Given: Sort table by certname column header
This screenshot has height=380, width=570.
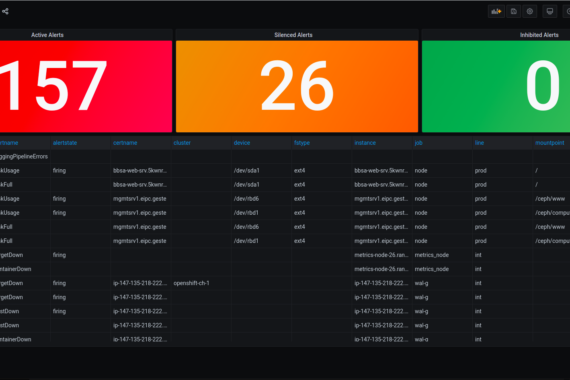Looking at the screenshot, I should [125, 143].
